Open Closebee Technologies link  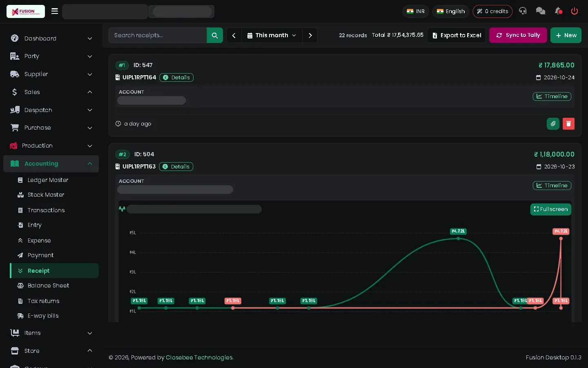coord(200,357)
